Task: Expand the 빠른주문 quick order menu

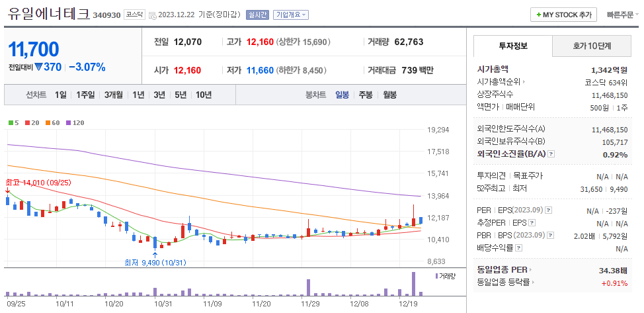Action: [623, 15]
